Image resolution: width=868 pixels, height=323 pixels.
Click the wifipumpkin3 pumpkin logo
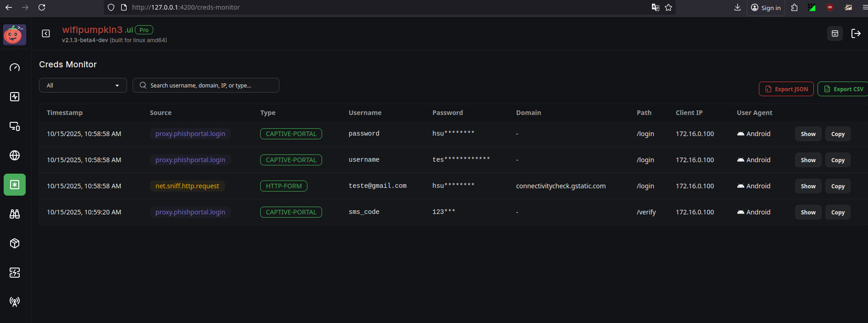pos(14,35)
